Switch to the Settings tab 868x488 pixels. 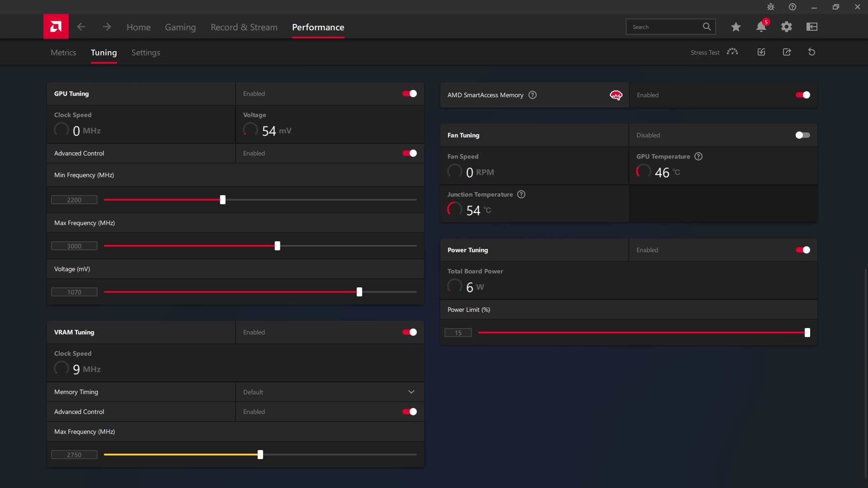point(146,52)
